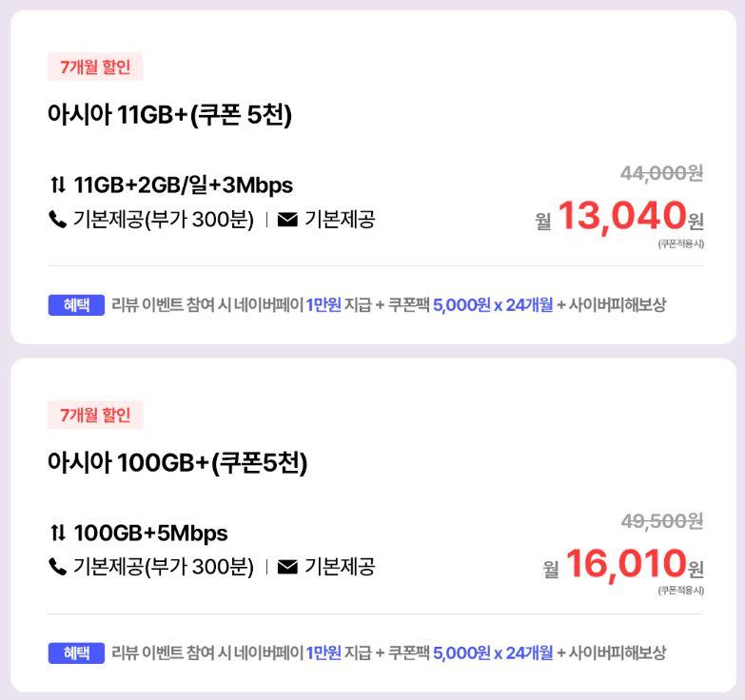Click the envelope message icon in 11GB plan
This screenshot has width=745, height=700.
(287, 220)
